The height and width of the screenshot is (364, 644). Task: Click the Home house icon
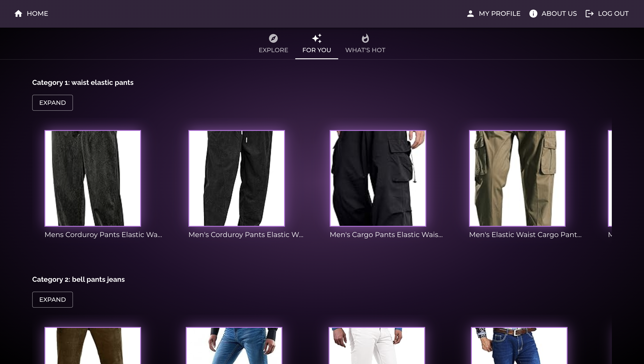[18, 14]
